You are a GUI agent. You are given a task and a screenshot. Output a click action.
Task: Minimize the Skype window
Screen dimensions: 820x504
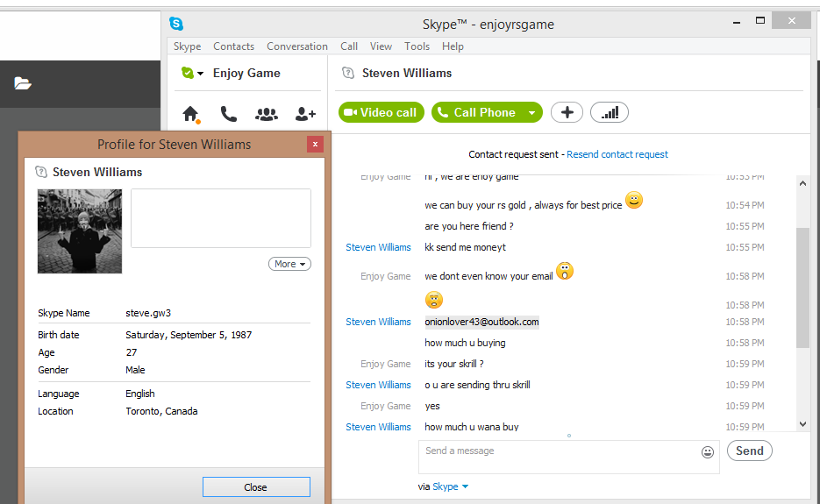click(x=737, y=22)
